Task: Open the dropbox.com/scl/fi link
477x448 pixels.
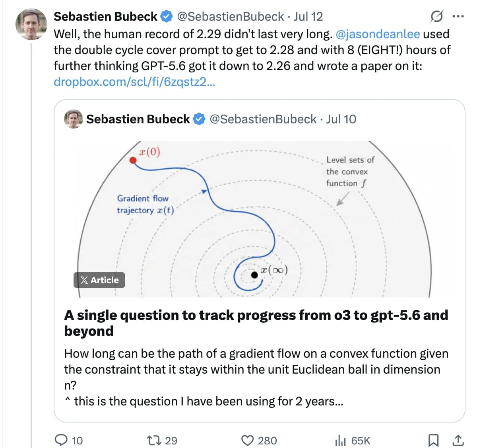Action: tap(134, 82)
